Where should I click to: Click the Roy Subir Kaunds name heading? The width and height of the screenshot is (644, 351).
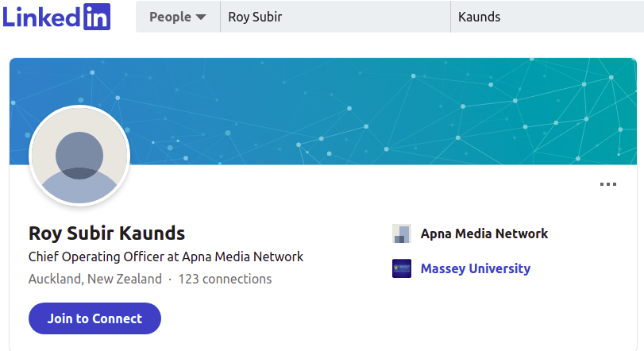(x=106, y=233)
